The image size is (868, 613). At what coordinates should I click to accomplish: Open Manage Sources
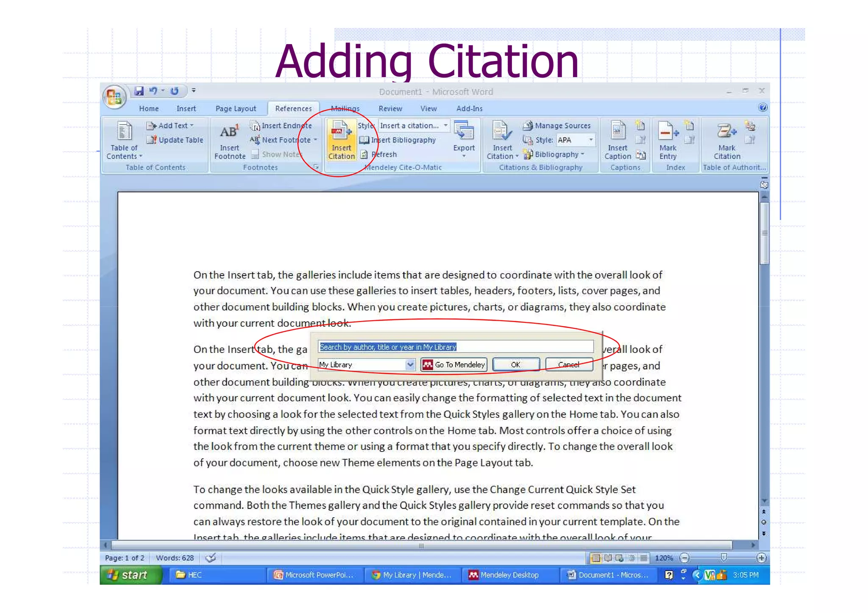[557, 125]
